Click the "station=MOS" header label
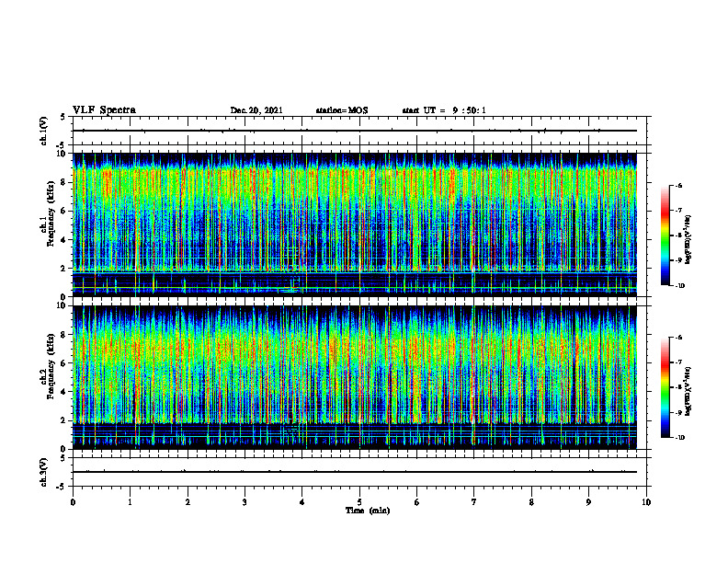728x563 pixels. pos(342,110)
